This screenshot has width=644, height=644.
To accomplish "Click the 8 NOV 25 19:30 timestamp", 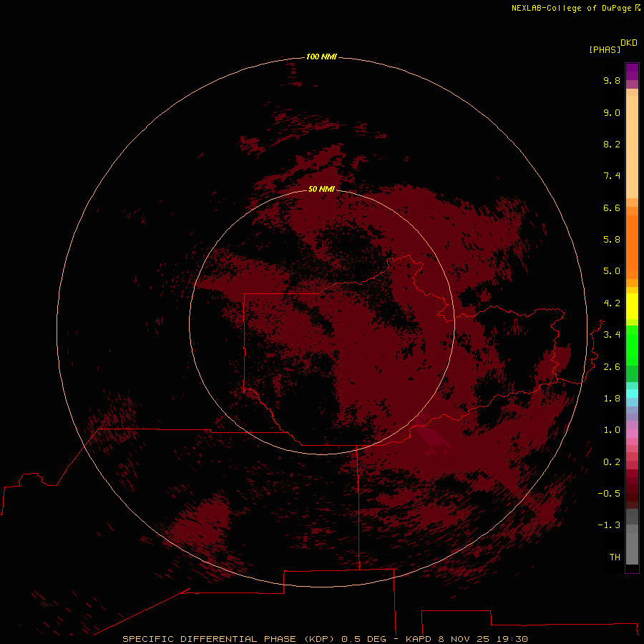I will coord(483,639).
